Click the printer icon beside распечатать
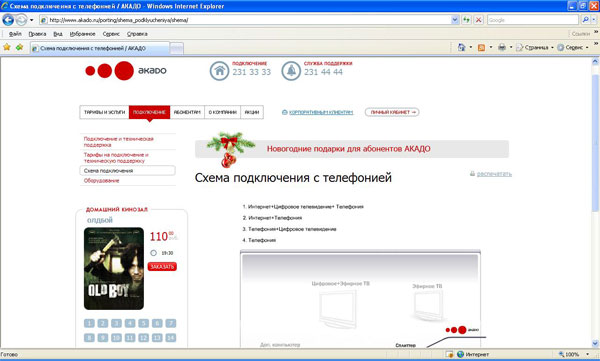Viewport: 600px width, 361px height. point(472,174)
